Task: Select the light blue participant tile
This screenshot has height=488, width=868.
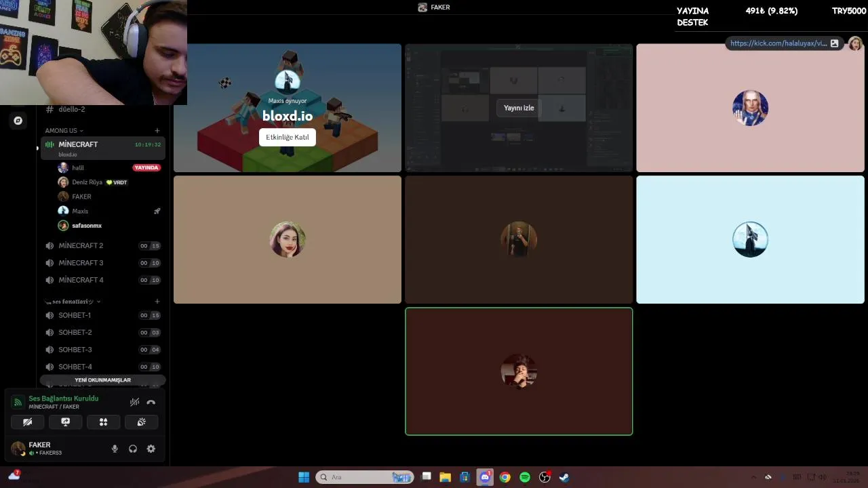Action: coord(750,239)
